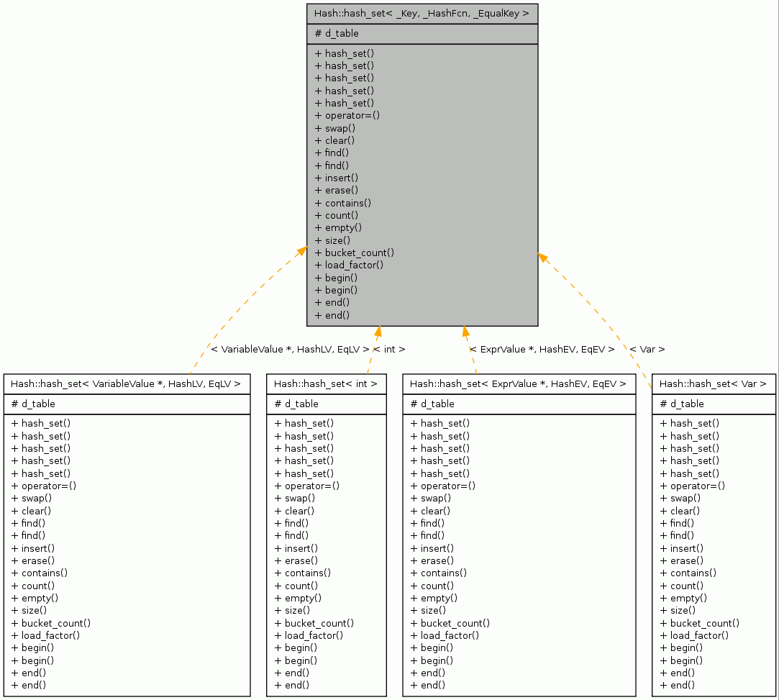Select contains() in the ExprValue class

(x=440, y=573)
